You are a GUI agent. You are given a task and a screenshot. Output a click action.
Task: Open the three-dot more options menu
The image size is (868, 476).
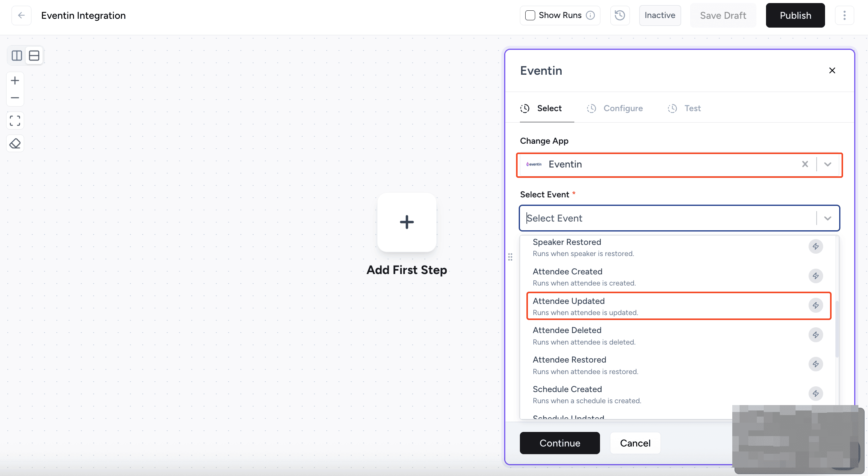[x=844, y=15]
